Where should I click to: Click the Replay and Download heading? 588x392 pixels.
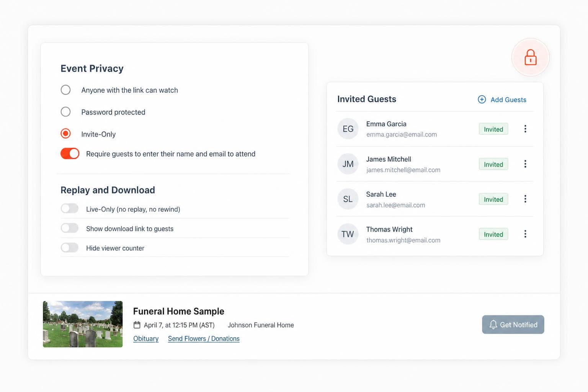108,190
